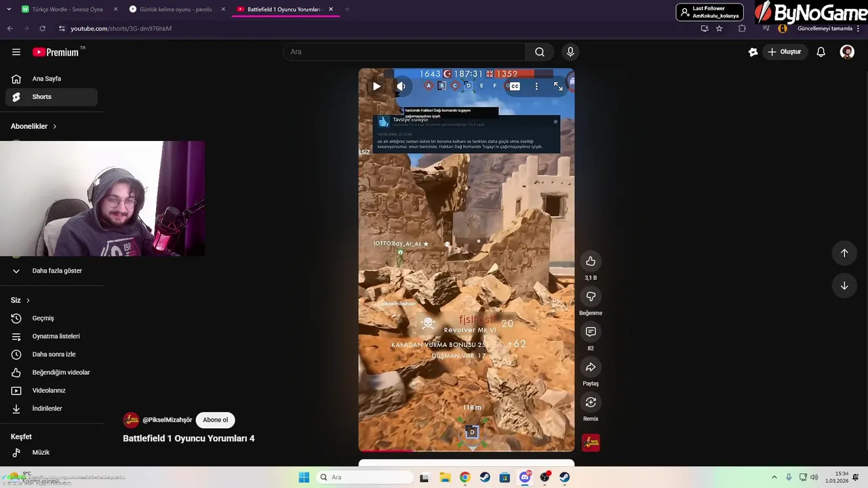The width and height of the screenshot is (868, 488).
Task: Open the Windows Start menu
Action: (x=304, y=477)
